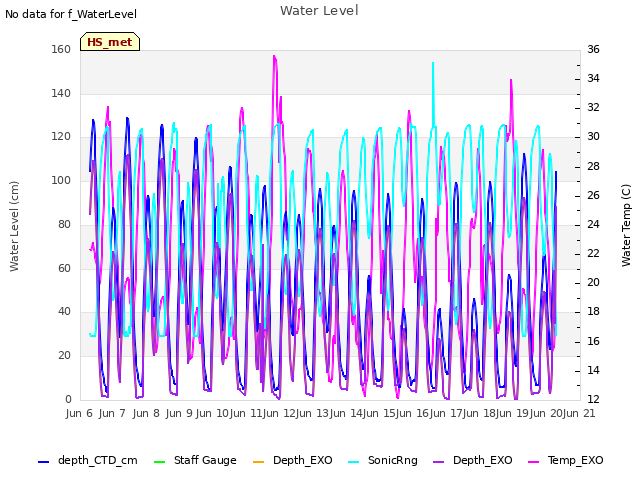Click the 100 tick on left axis
The height and width of the screenshot is (480, 640).
(x=61, y=180)
